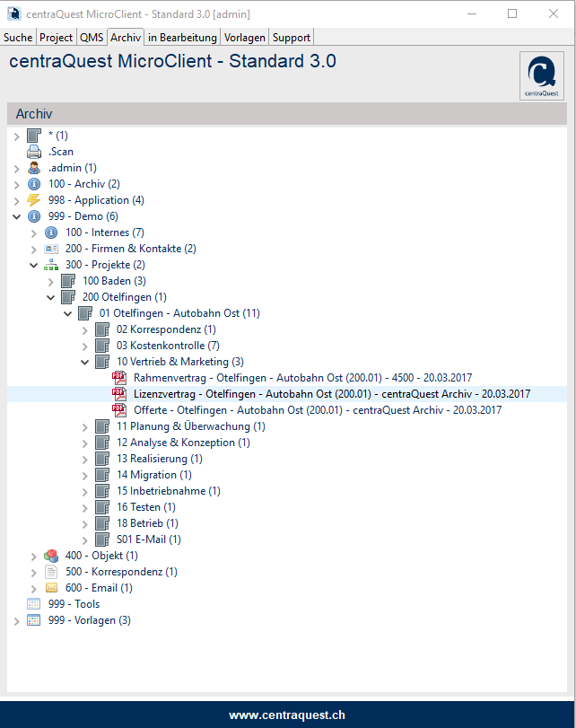Select the 500 - Korrespondenz (1) entry
Image resolution: width=576 pixels, height=728 pixels.
click(121, 572)
